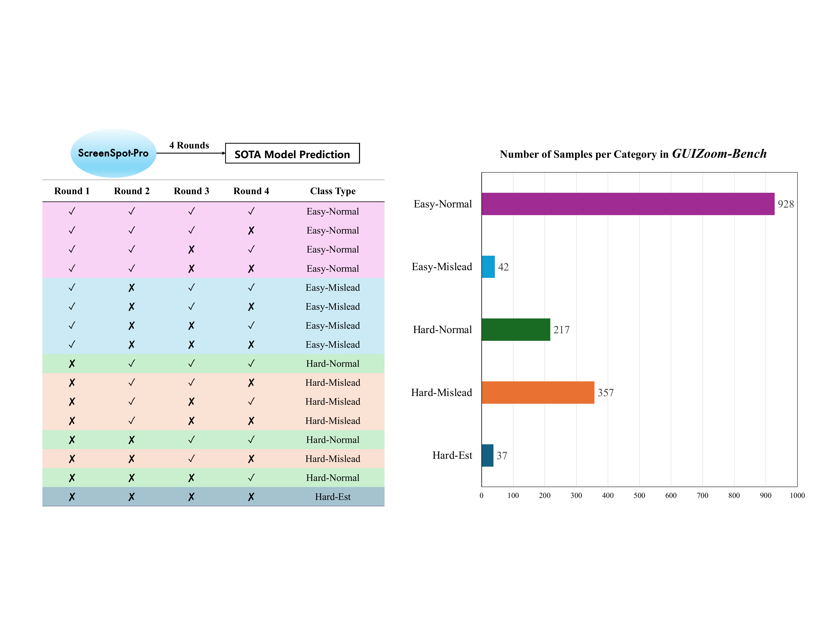Click the Round 2 column header
Image resolution: width=840 pixels, height=624 pixels.
coord(131,191)
